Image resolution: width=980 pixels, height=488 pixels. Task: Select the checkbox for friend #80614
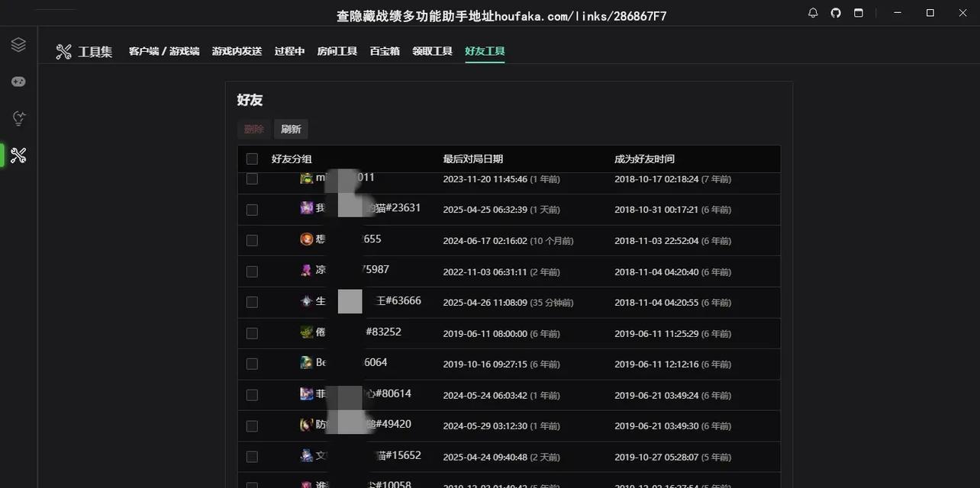[252, 395]
